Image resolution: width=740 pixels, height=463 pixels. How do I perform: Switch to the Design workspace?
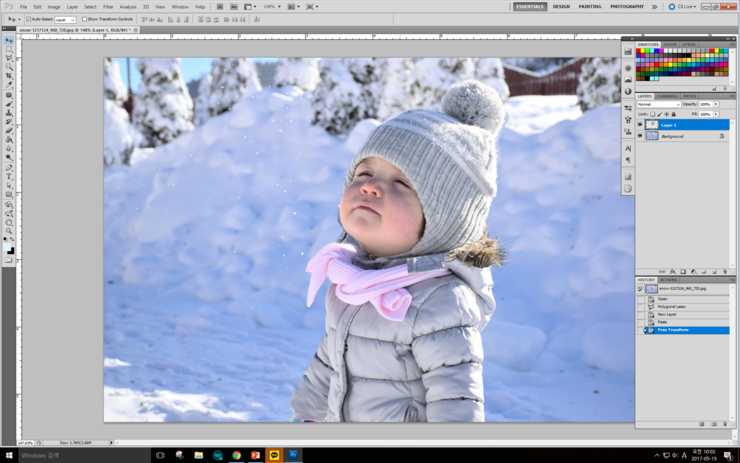pos(561,6)
